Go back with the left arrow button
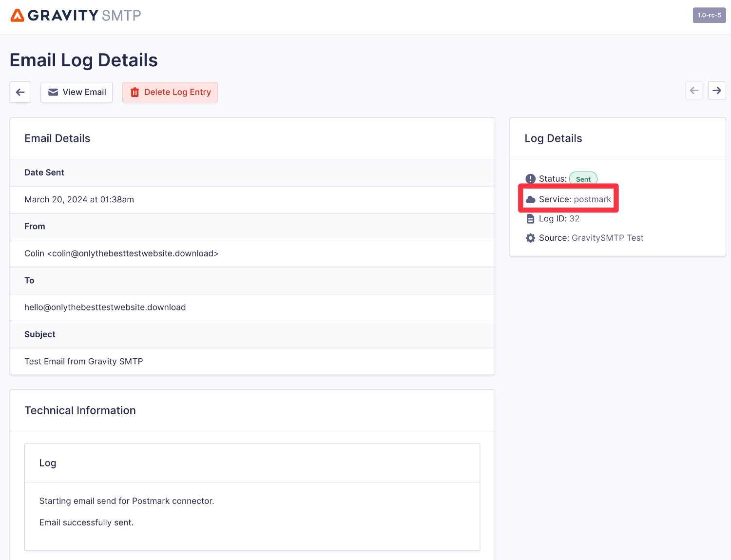Screen dimensions: 731x560 (20, 92)
